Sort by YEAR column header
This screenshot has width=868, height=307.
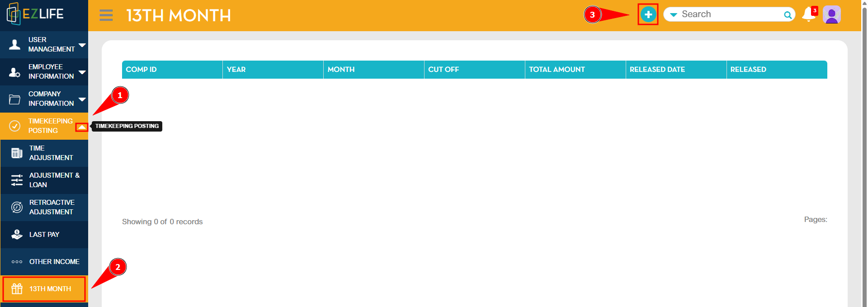coord(273,70)
